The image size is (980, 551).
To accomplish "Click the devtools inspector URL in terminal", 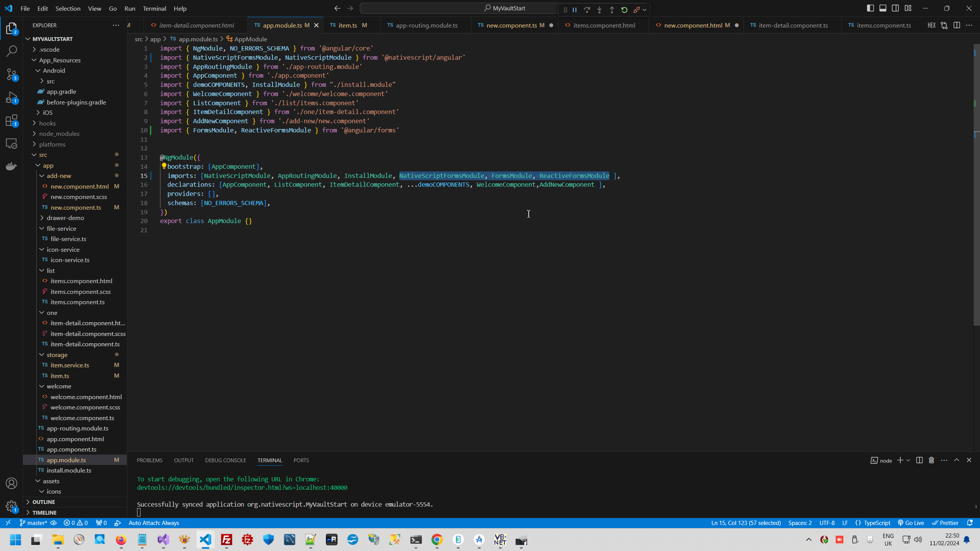I will [242, 488].
